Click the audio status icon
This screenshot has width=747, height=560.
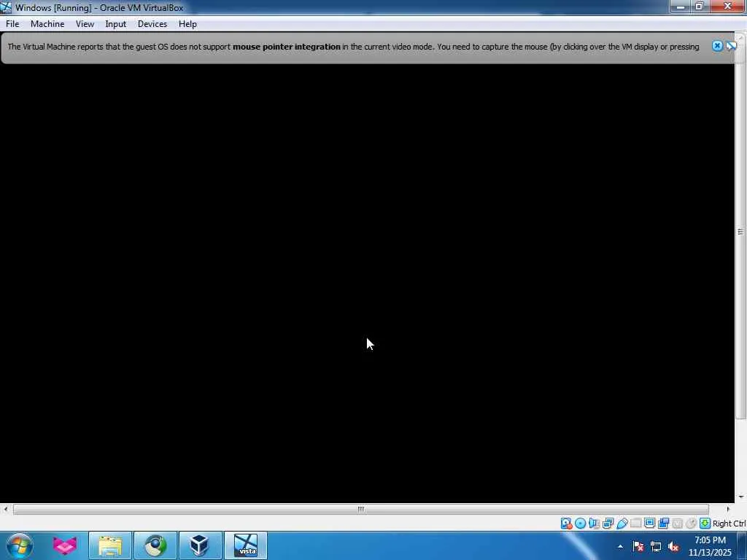click(x=594, y=524)
